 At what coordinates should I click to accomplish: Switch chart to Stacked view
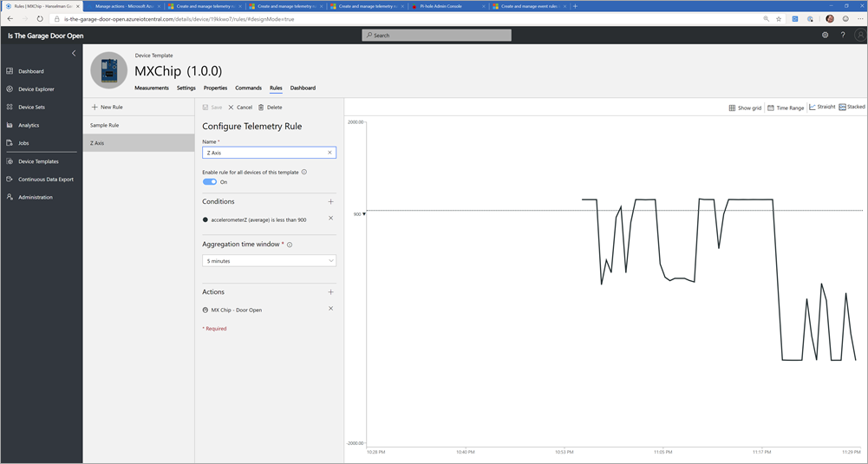[x=852, y=108]
